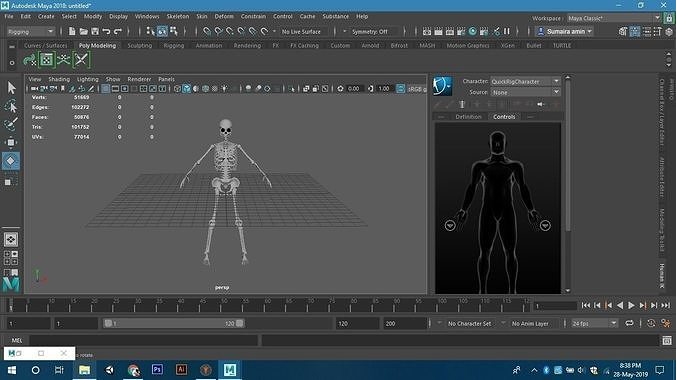Open the Skin menu

[202, 16]
